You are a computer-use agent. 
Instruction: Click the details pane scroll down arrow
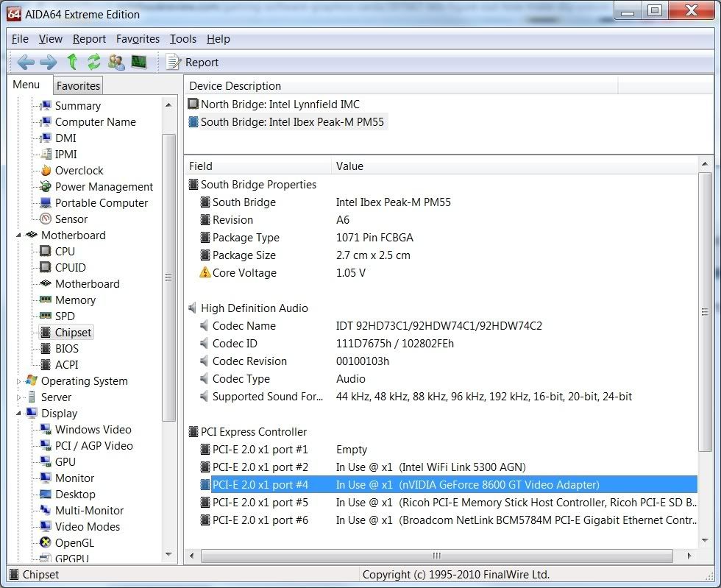click(x=705, y=541)
